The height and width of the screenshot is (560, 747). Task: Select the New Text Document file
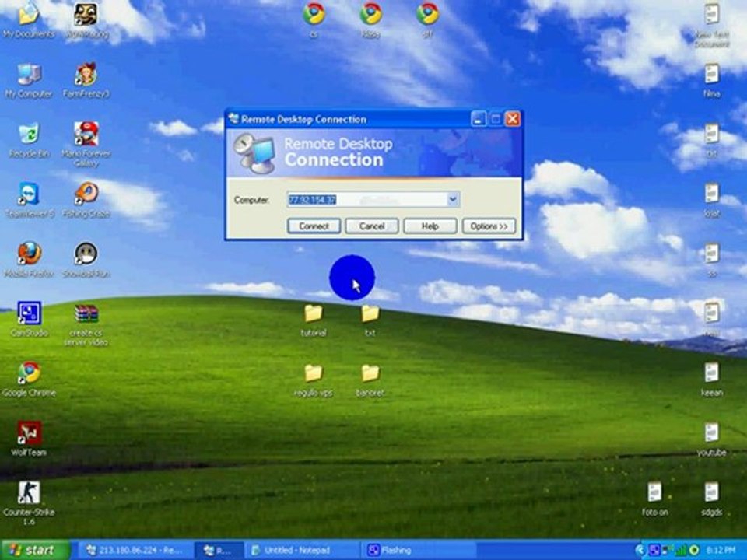point(712,25)
